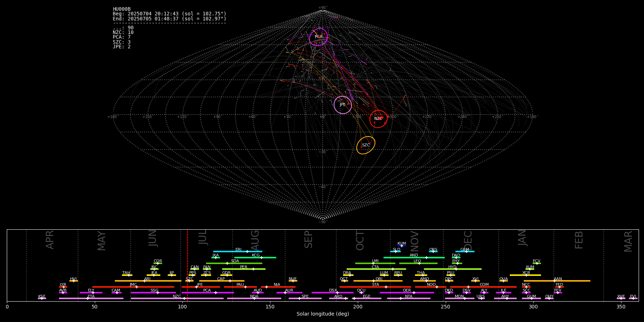Select the ETA shower bar in timeline
Image resolution: width=644 pixels, height=322 pixels.
click(91, 298)
